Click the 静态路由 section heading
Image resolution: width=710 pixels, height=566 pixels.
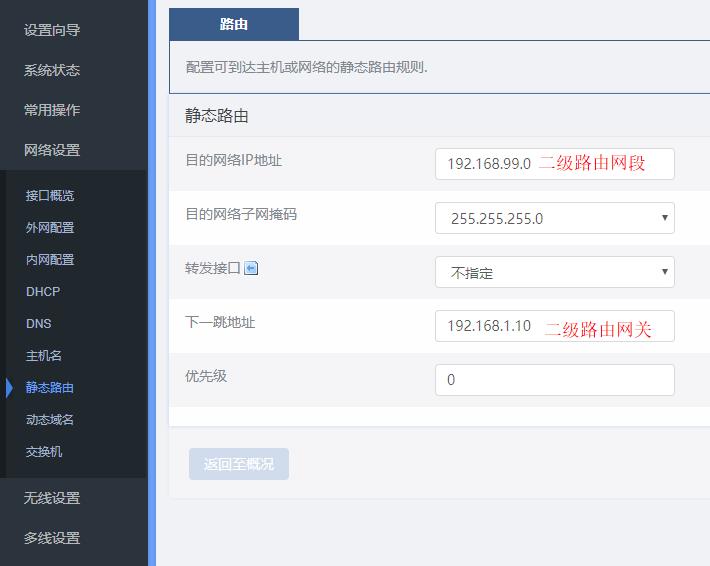point(216,116)
